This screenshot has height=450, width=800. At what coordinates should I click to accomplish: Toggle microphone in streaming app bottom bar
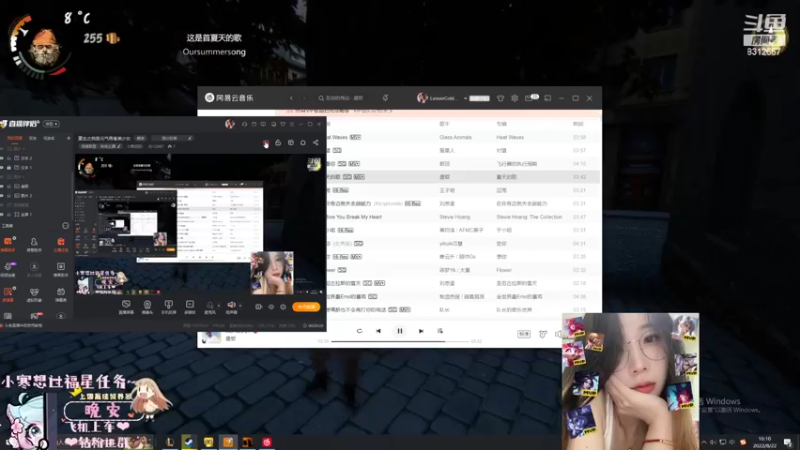click(209, 306)
